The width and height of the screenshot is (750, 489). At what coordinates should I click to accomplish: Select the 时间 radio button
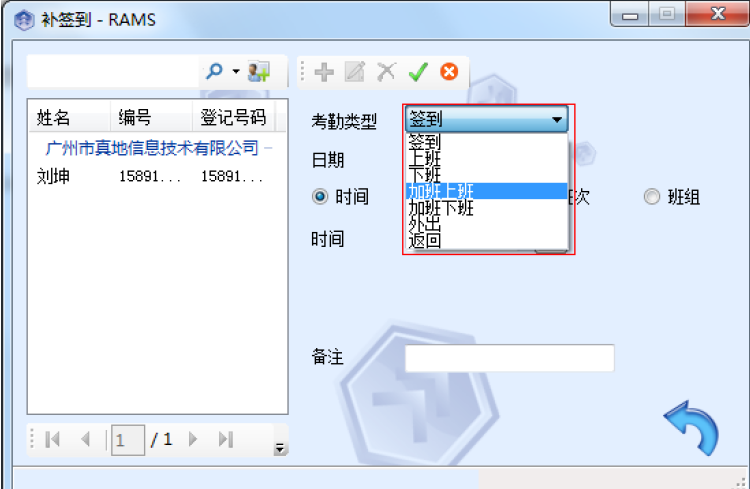[321, 197]
